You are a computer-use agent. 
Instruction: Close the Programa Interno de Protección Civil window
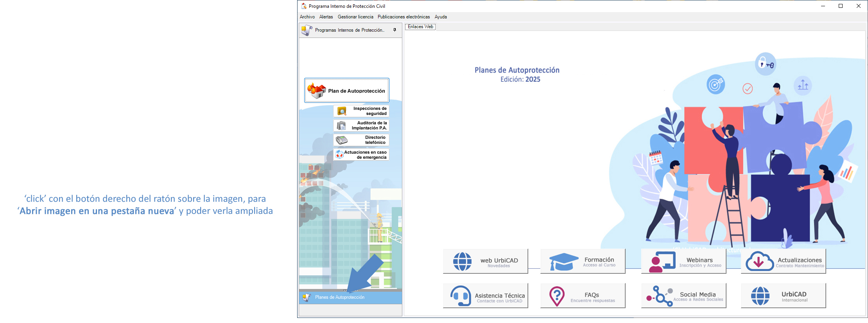click(x=859, y=6)
